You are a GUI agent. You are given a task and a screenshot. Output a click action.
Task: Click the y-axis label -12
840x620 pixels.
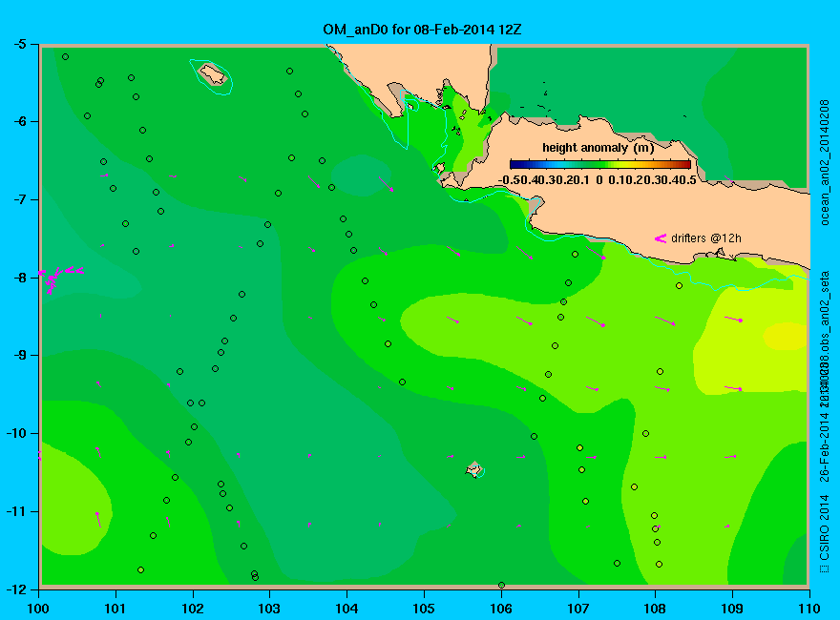15,589
